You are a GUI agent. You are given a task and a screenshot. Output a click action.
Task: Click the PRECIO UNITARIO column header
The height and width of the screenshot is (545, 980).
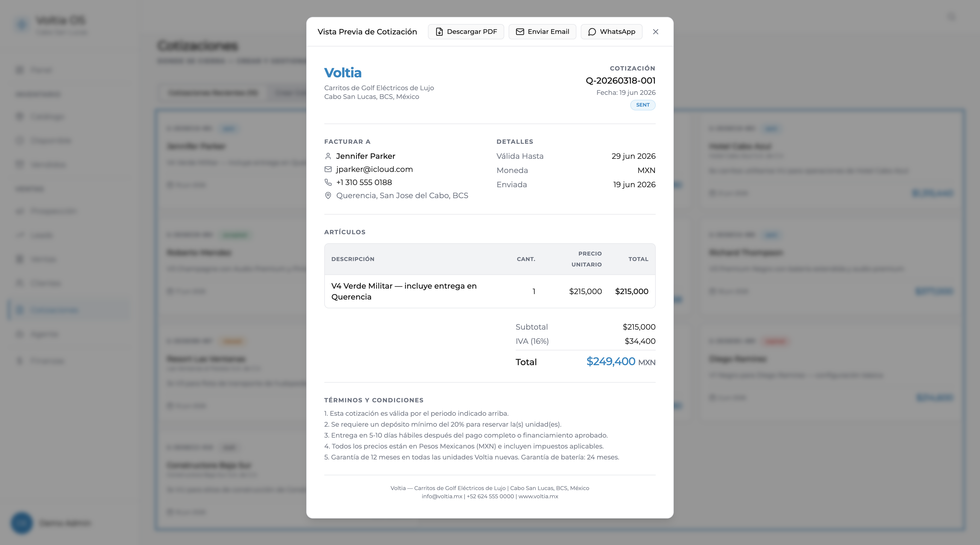586,259
